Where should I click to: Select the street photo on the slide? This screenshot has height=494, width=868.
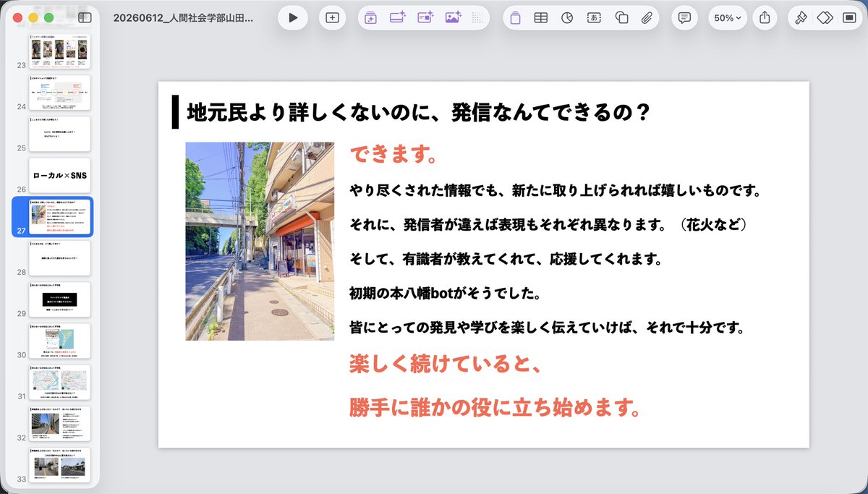pos(260,241)
